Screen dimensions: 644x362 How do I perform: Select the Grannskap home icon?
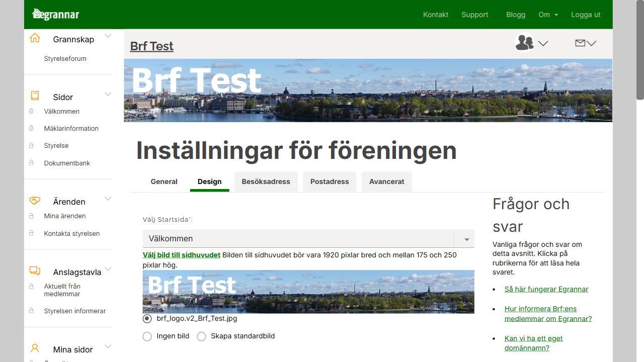34,37
